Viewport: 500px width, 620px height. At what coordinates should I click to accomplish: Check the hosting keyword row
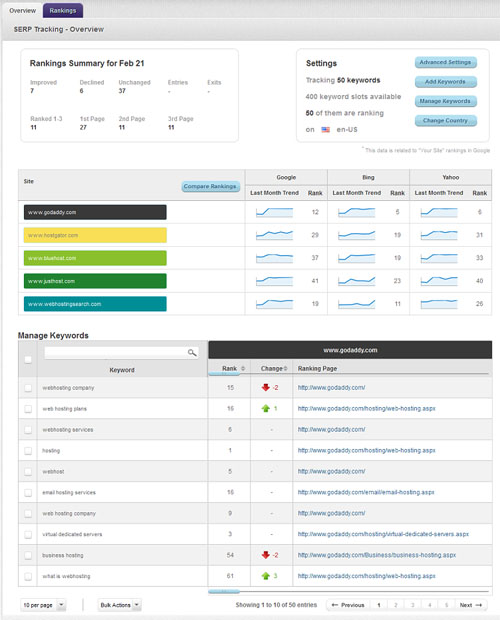click(28, 451)
